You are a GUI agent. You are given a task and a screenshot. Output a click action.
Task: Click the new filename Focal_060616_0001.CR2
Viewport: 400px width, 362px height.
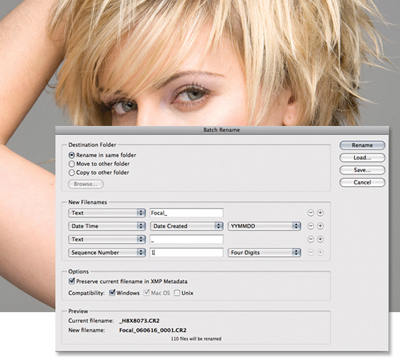pyautogui.click(x=153, y=330)
